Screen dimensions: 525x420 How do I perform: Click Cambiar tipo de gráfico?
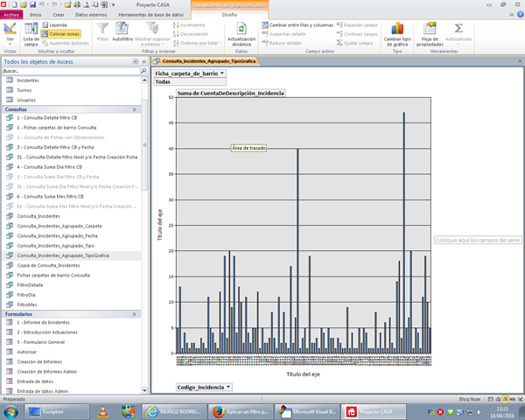pyautogui.click(x=397, y=31)
